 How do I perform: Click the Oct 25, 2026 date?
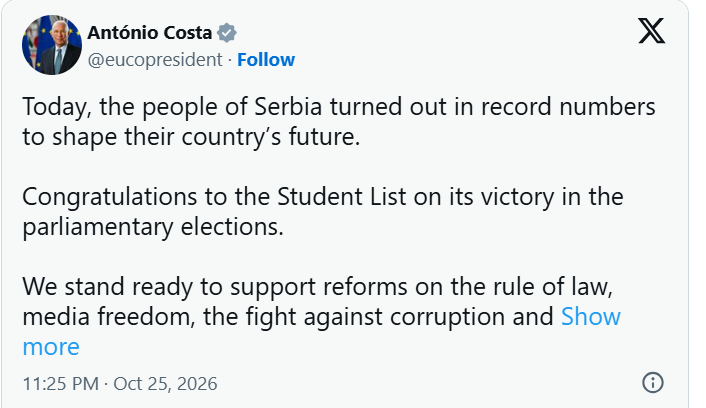point(165,384)
